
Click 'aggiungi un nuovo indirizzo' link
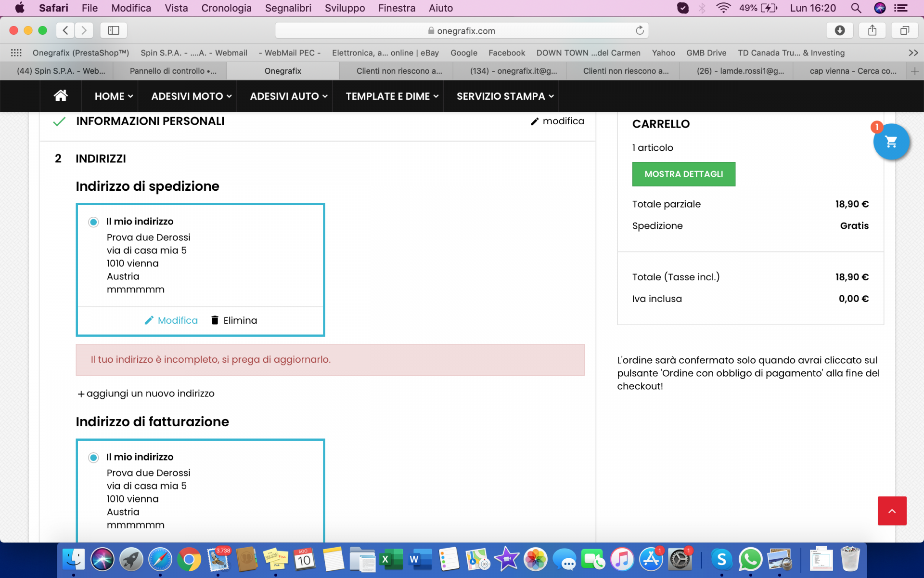[146, 394]
